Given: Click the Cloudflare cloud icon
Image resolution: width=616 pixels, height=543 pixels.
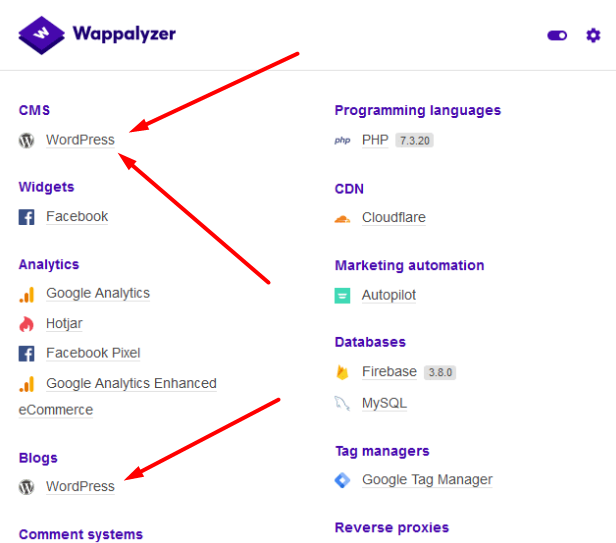Looking at the screenshot, I should [342, 219].
